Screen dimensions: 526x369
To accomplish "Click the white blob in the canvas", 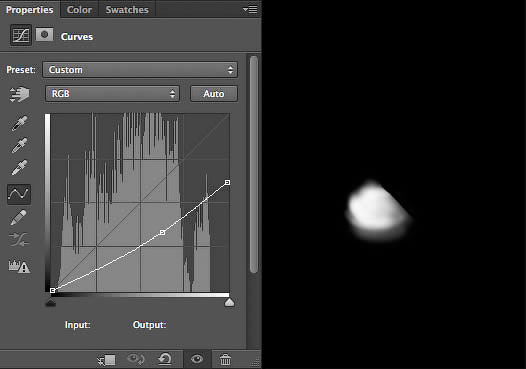I will click(378, 210).
